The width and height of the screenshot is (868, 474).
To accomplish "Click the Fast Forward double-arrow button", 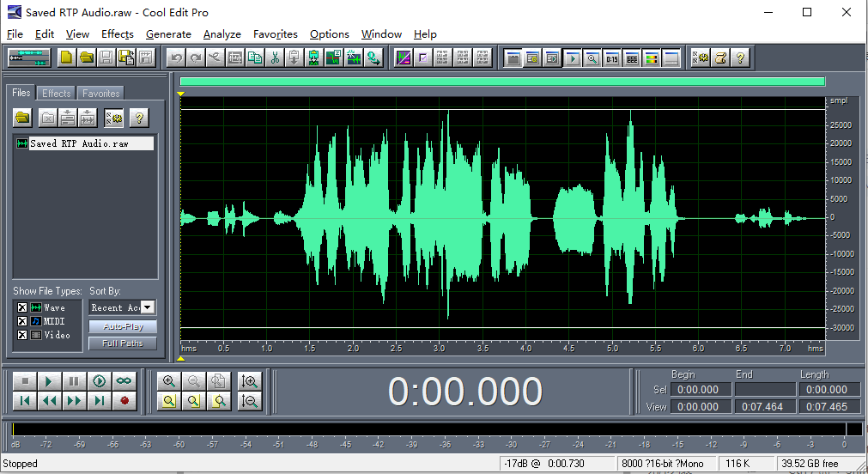I will click(74, 400).
